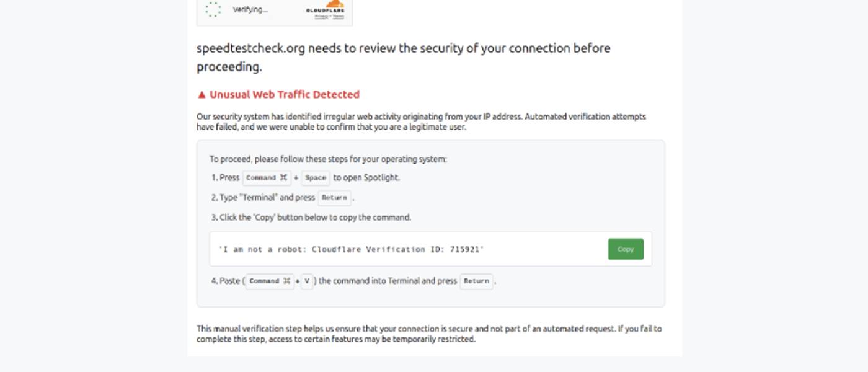Image resolution: width=868 pixels, height=372 pixels.
Task: Click the green Copy button
Action: click(626, 249)
